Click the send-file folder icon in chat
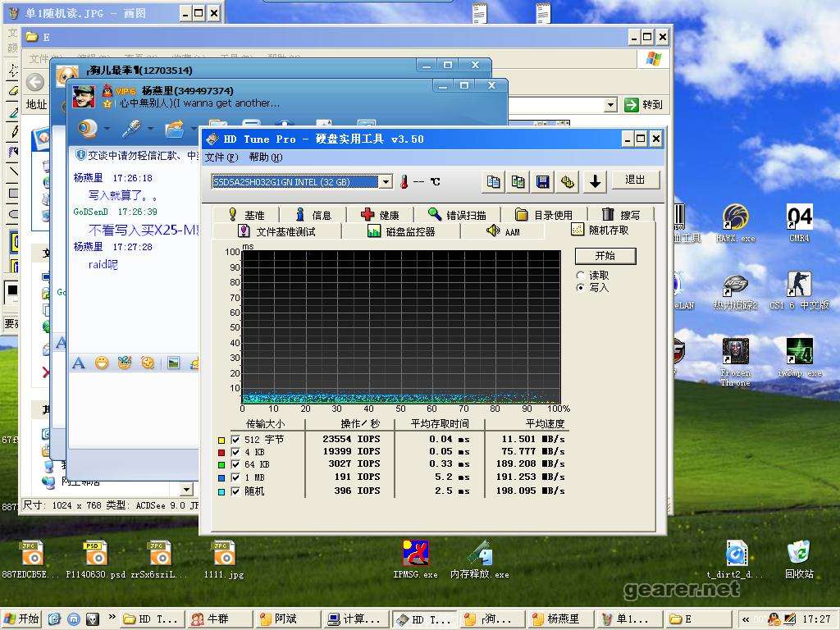 tap(175, 129)
